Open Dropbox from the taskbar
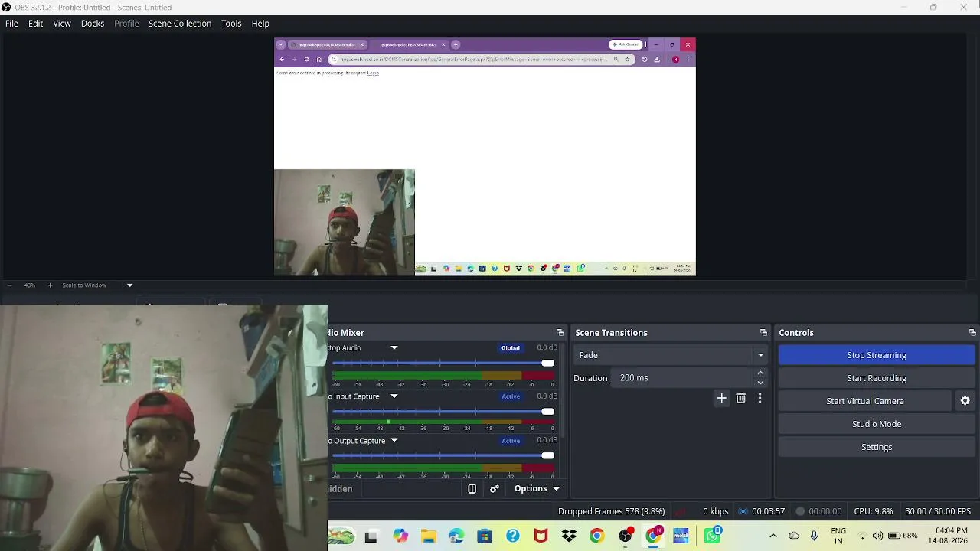980x551 pixels. 569,536
